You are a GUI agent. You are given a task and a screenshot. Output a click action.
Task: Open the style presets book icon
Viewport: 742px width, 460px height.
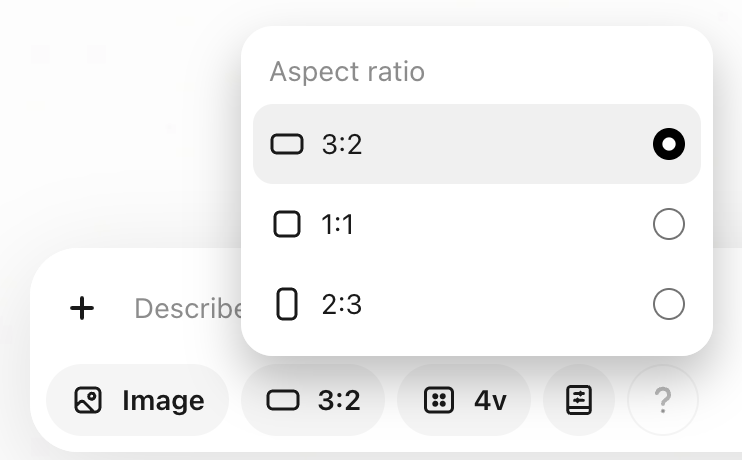(579, 401)
